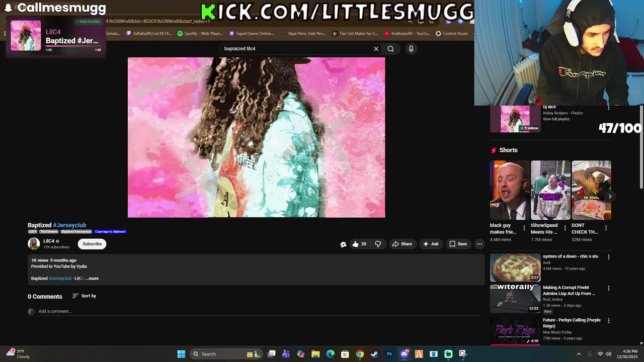Save the video to a playlist

[458, 244]
